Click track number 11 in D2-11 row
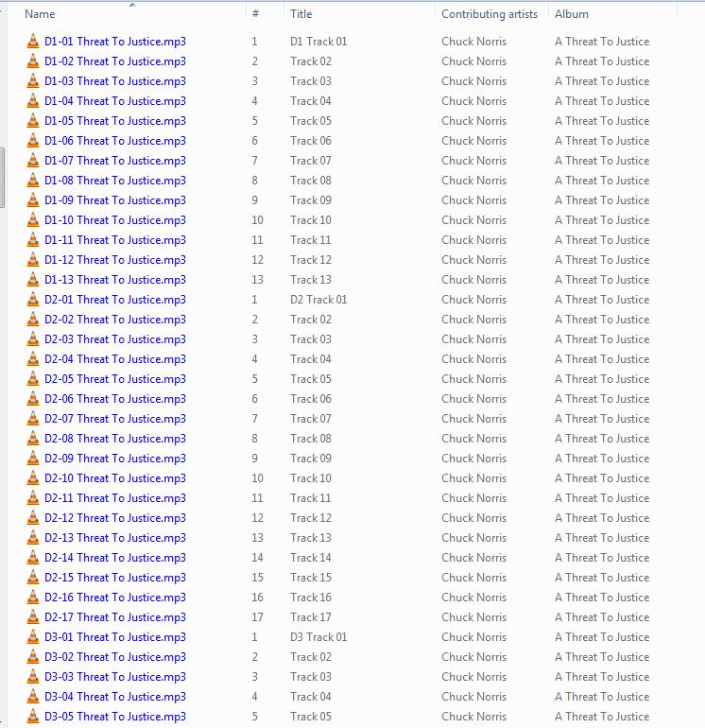 point(258,498)
